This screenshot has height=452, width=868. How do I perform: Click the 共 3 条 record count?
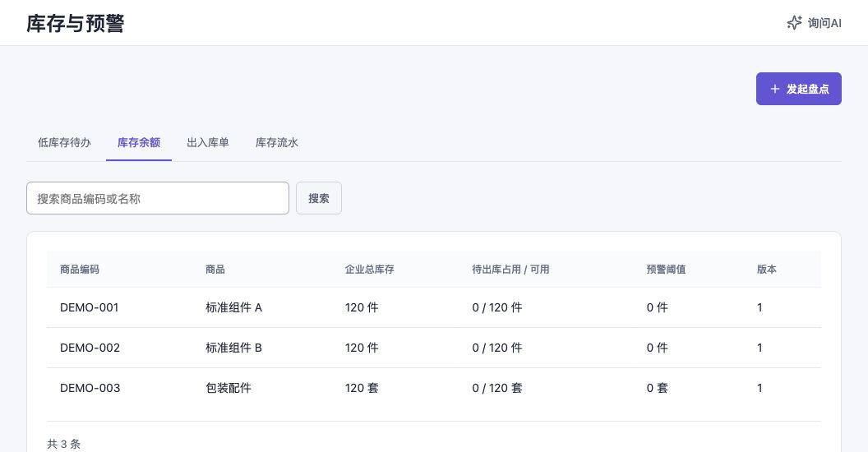(63, 445)
